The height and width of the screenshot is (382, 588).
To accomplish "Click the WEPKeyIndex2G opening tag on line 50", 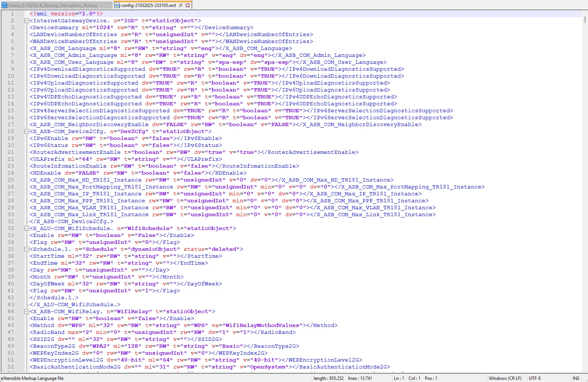I will point(54,353).
